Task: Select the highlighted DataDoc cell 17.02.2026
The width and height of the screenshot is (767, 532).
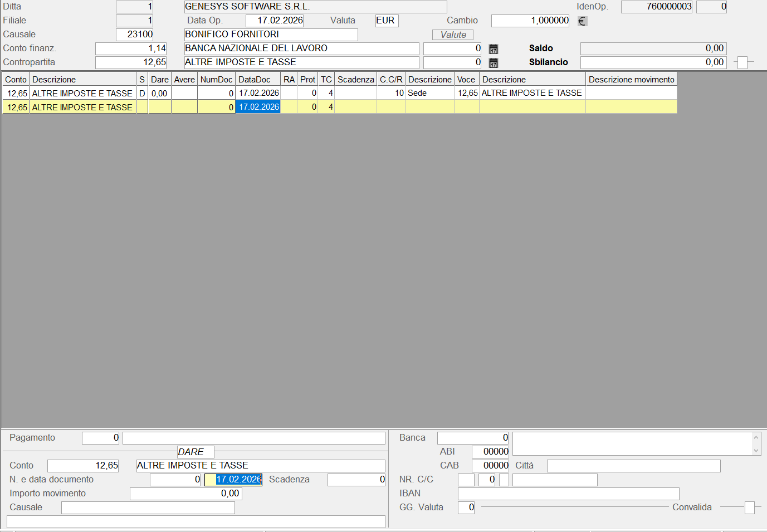Action: coord(258,107)
